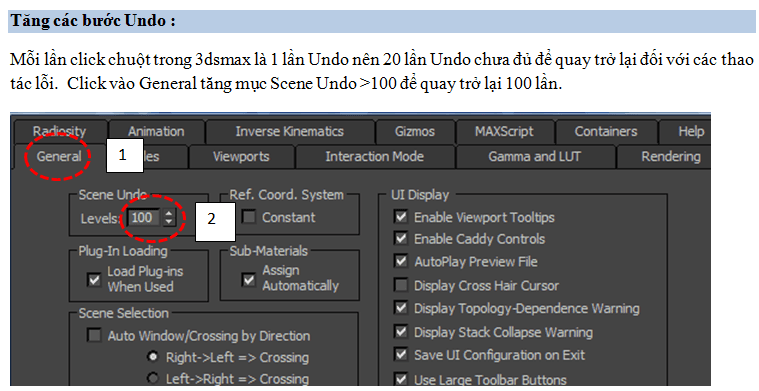The image size is (759, 391).
Task: Decrease Scene Undo levels with down arrow
Action: pos(168,222)
